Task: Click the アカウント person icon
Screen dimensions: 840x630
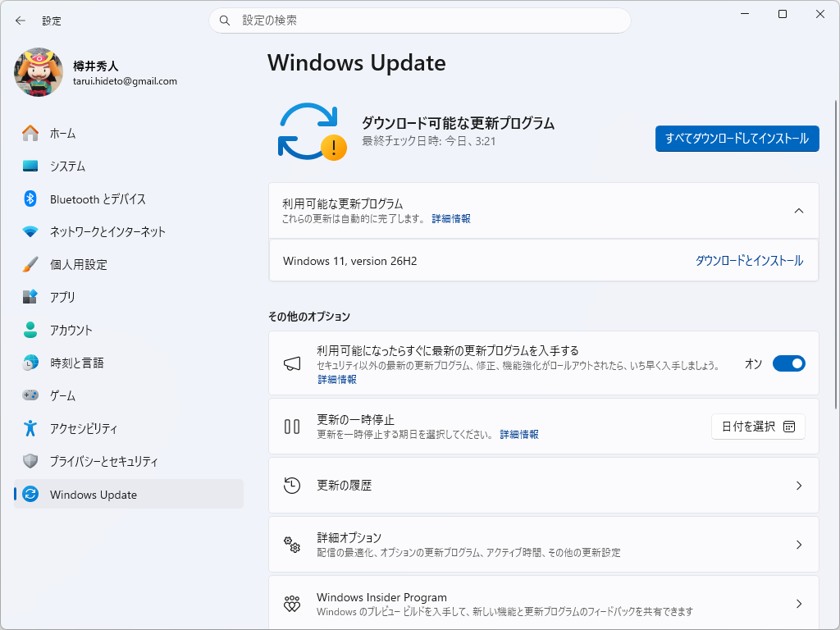Action: (x=30, y=330)
